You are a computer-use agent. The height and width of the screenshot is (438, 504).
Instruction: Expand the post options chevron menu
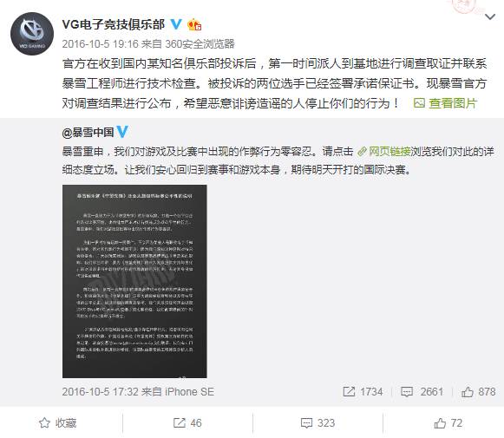[490, 16]
